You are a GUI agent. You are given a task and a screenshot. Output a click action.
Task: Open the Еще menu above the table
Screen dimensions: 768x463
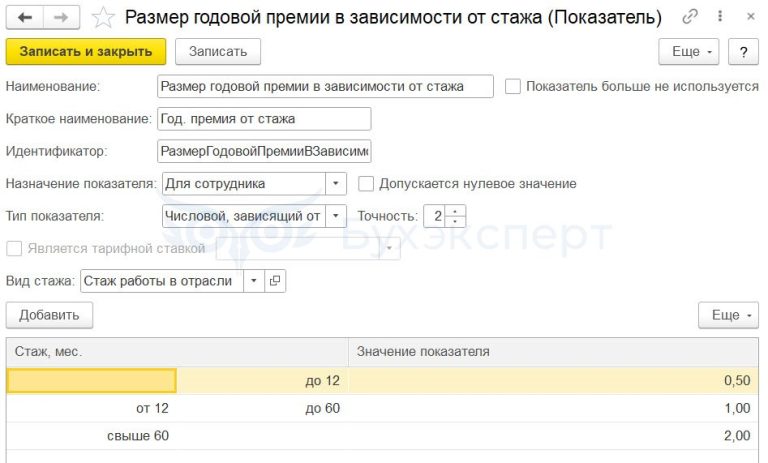tap(727, 315)
